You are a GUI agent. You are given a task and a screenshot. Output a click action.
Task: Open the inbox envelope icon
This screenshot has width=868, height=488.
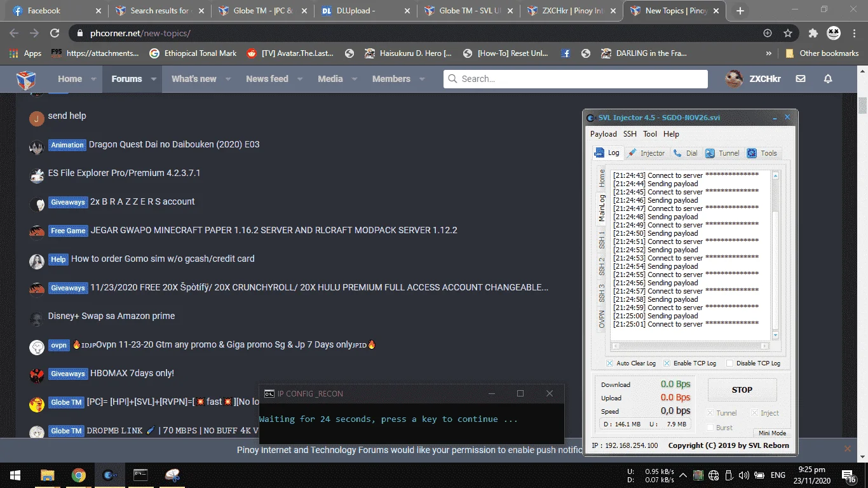click(x=801, y=79)
